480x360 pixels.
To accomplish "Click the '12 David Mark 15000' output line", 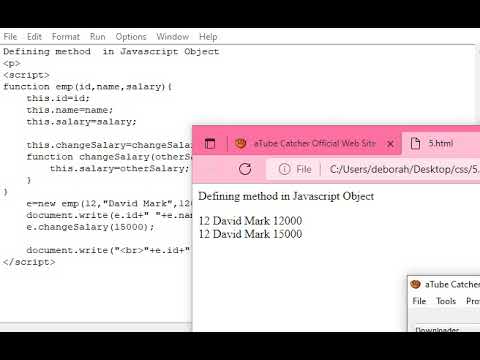I will 250,234.
